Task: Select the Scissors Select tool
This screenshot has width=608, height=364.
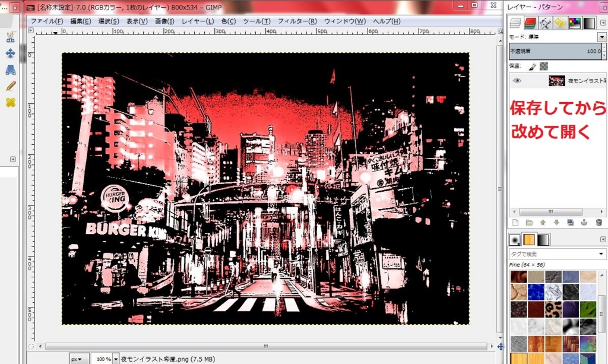Action: pyautogui.click(x=11, y=37)
